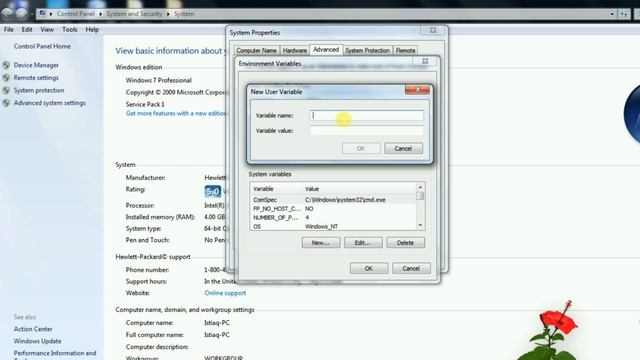This screenshot has height=360, width=640.
Task: Click Cancel in the Environment Variables dialog
Action: pos(411,269)
